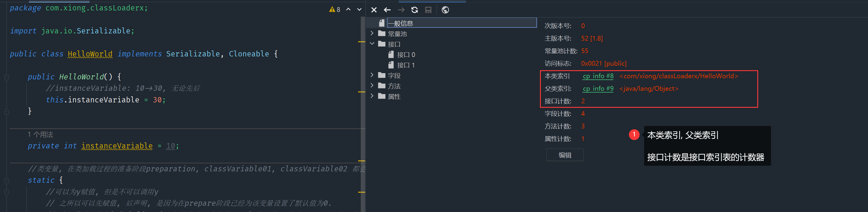868x212 pixels.
Task: Open the cp_info #9 link
Action: point(598,89)
